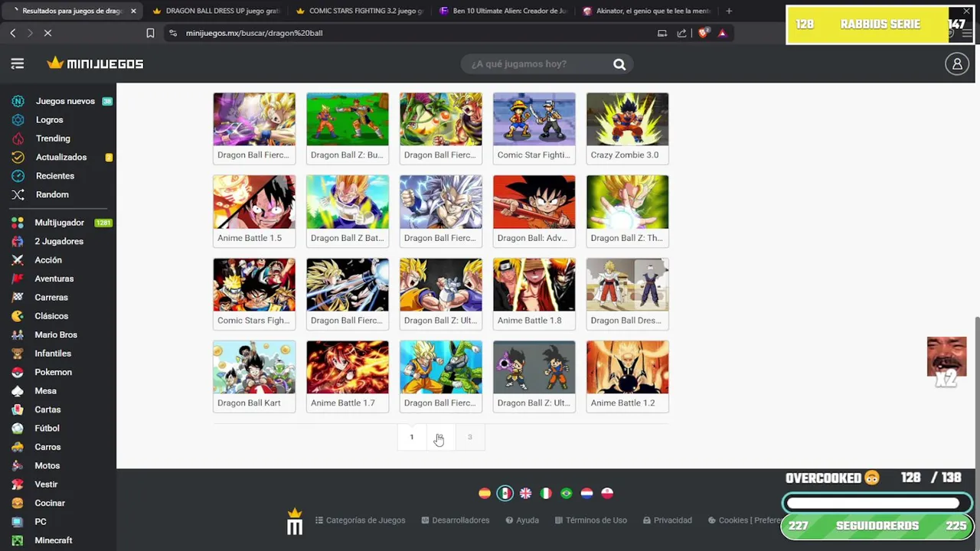Switch to the Akinator browser tab

tap(646, 11)
